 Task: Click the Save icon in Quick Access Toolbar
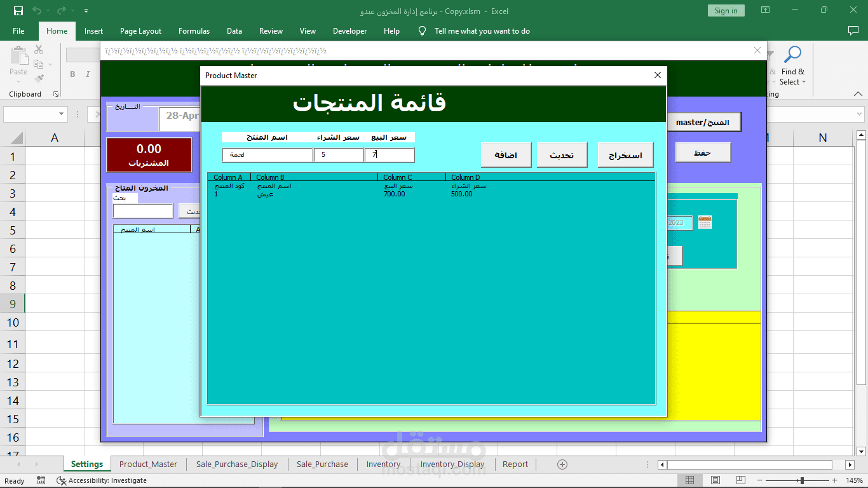coord(18,11)
